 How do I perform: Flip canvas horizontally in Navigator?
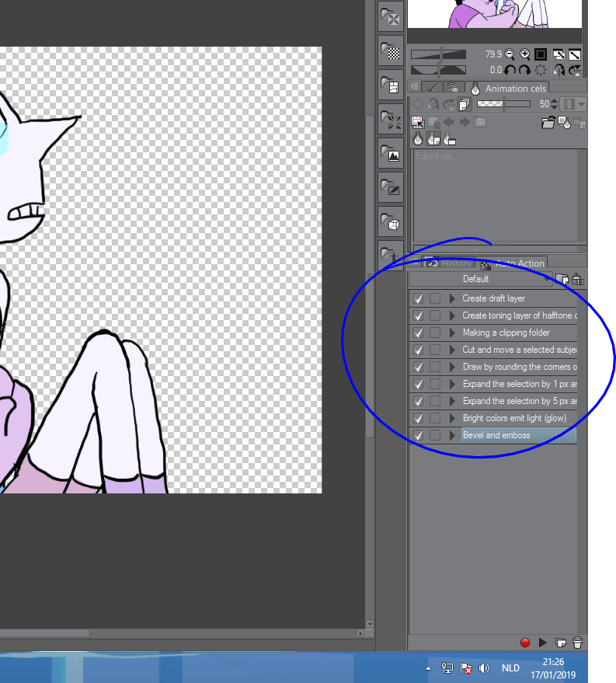click(559, 70)
